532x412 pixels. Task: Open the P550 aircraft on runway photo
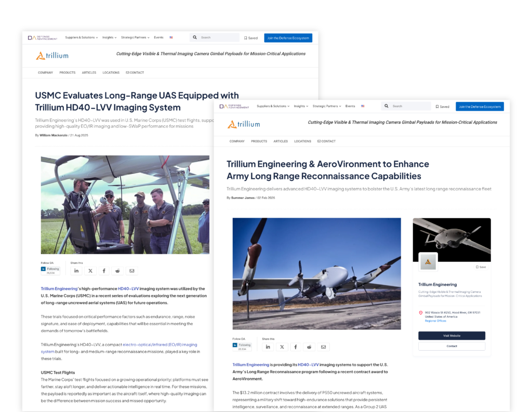(316, 273)
